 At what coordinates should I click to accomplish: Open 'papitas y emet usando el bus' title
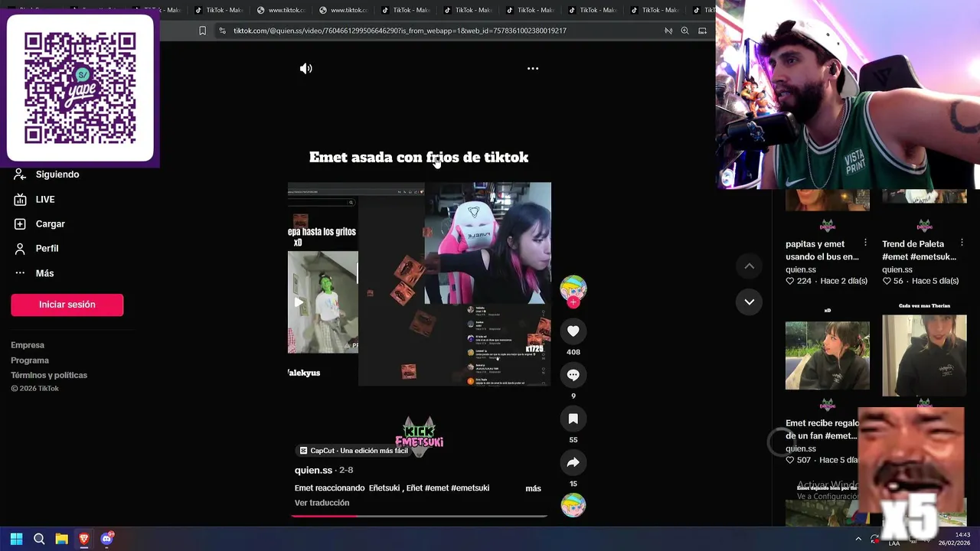(822, 250)
